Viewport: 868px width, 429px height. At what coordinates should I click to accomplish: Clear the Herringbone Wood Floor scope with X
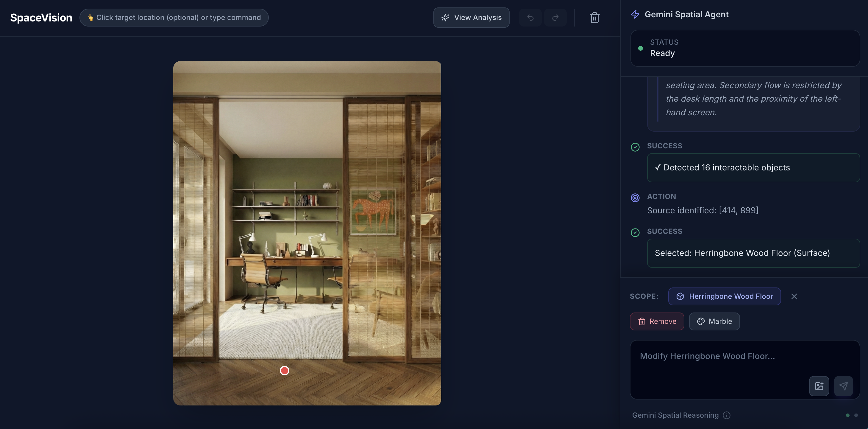tap(794, 296)
